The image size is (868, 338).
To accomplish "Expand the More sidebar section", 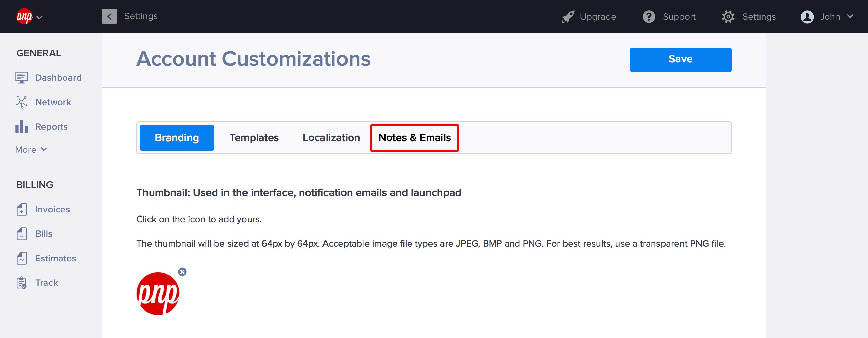I will point(31,150).
